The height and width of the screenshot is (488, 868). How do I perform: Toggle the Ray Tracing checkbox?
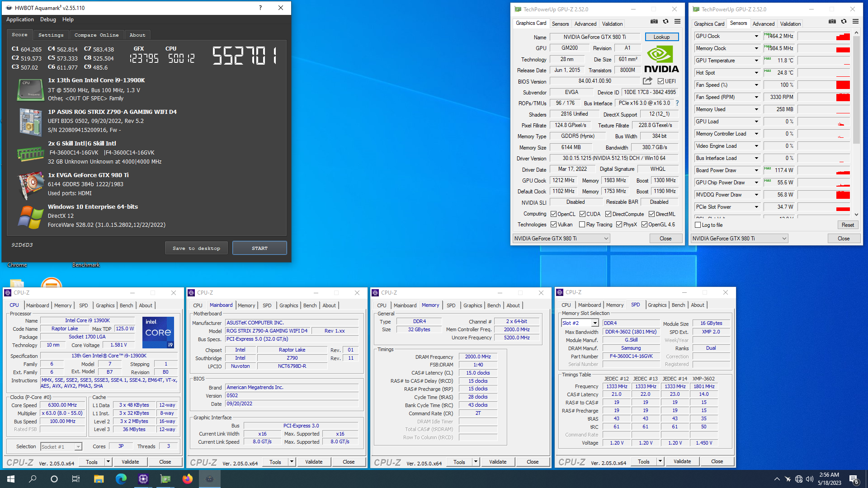coord(582,225)
